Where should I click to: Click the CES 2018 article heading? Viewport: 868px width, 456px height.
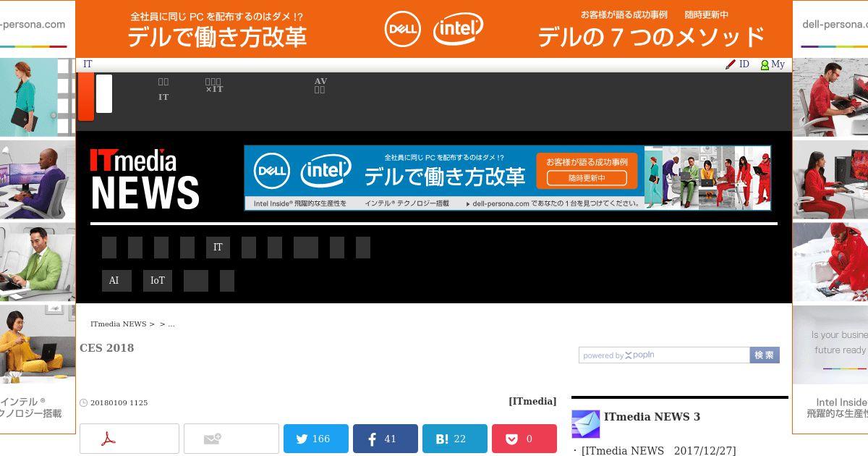click(x=107, y=348)
